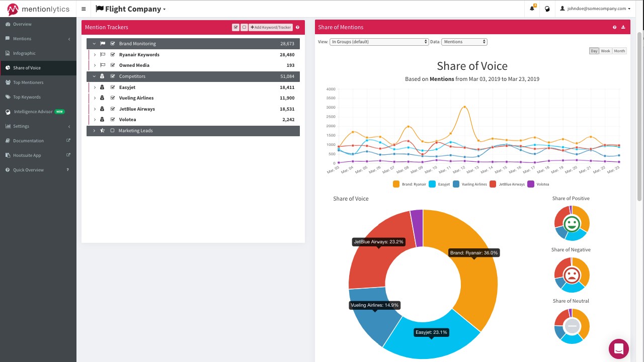
Task: Click Add Keyword/Tracker button
Action: point(271,27)
